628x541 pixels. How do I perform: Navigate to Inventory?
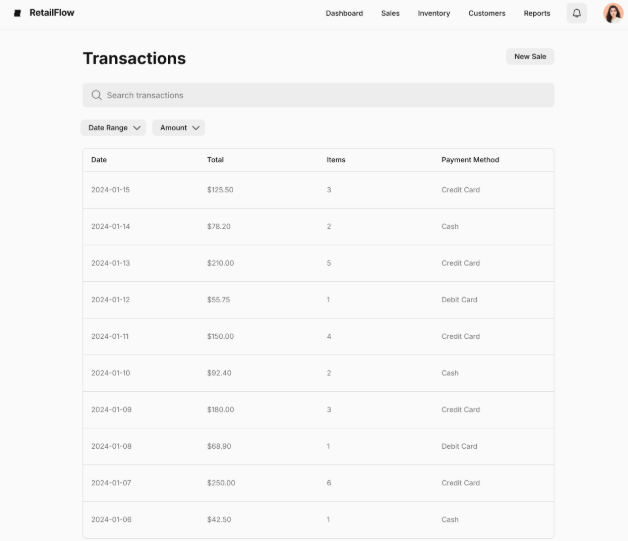pos(434,13)
